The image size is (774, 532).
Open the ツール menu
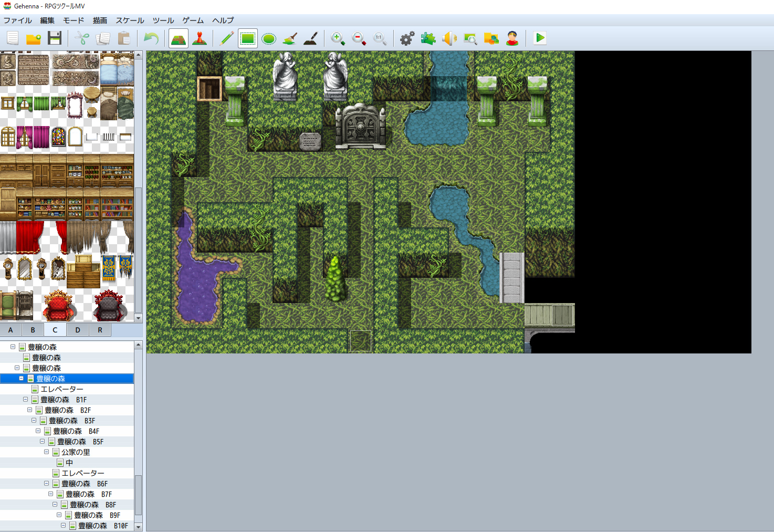pos(163,20)
